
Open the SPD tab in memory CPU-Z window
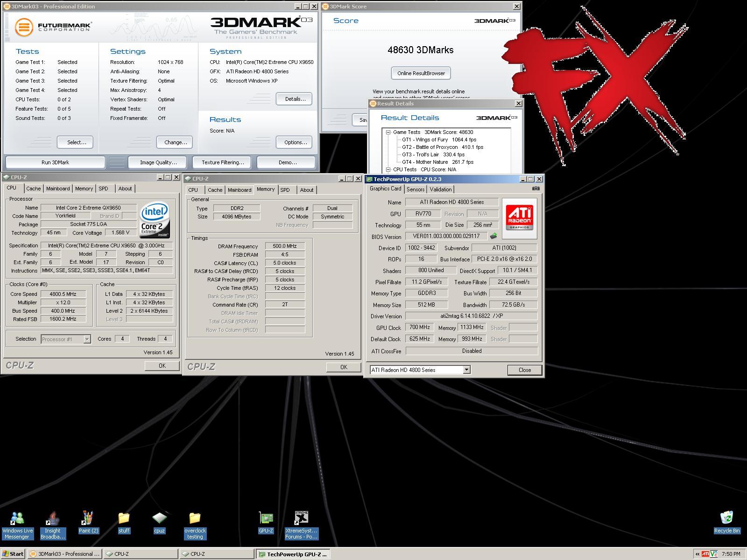285,190
